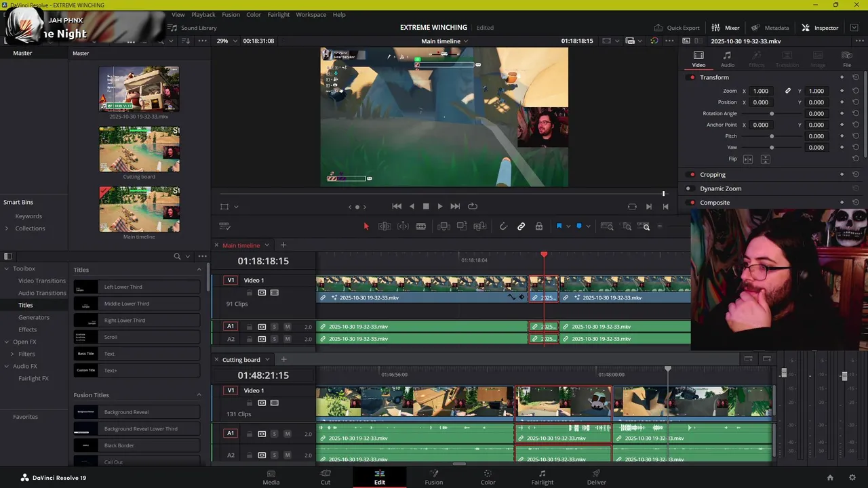Adjust the Rotation Angle slider
The height and width of the screenshot is (488, 868).
coord(772,114)
